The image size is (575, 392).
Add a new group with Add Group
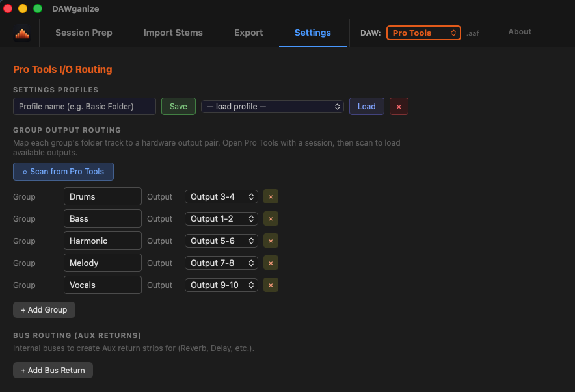coord(44,310)
